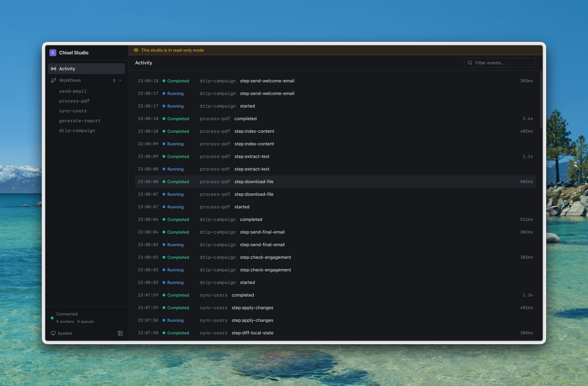Click the System monitor icon

point(53,333)
